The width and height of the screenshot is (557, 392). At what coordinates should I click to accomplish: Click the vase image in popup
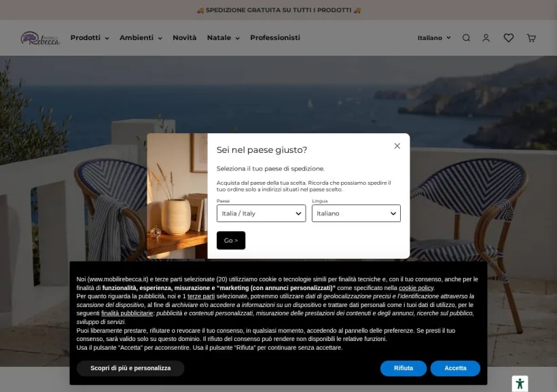click(177, 196)
